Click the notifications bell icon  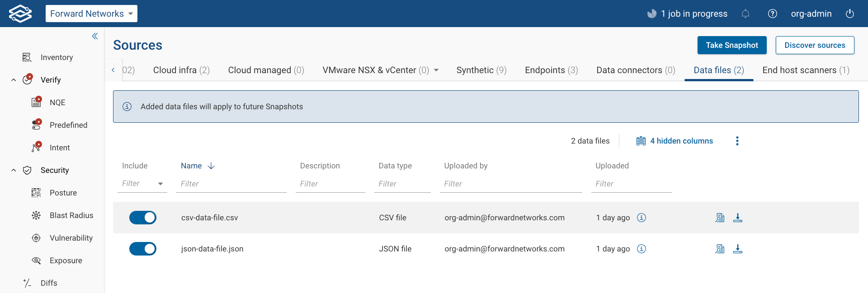tap(745, 14)
